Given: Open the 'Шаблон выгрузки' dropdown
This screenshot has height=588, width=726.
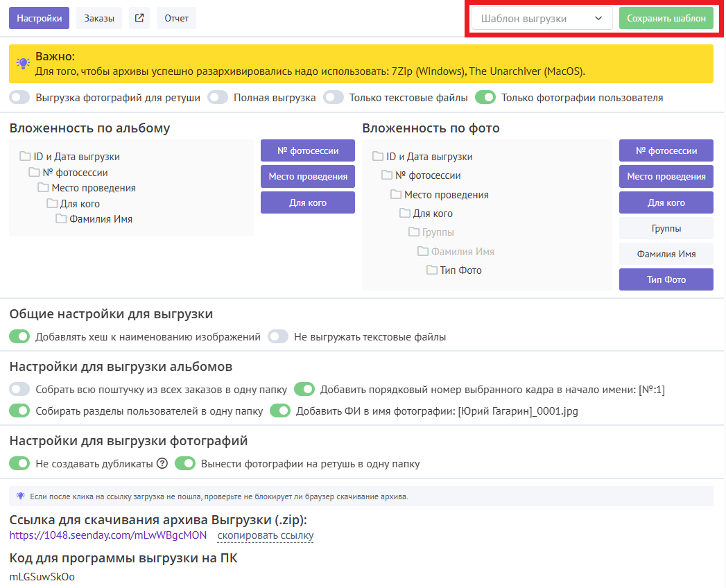Looking at the screenshot, I should tap(542, 19).
